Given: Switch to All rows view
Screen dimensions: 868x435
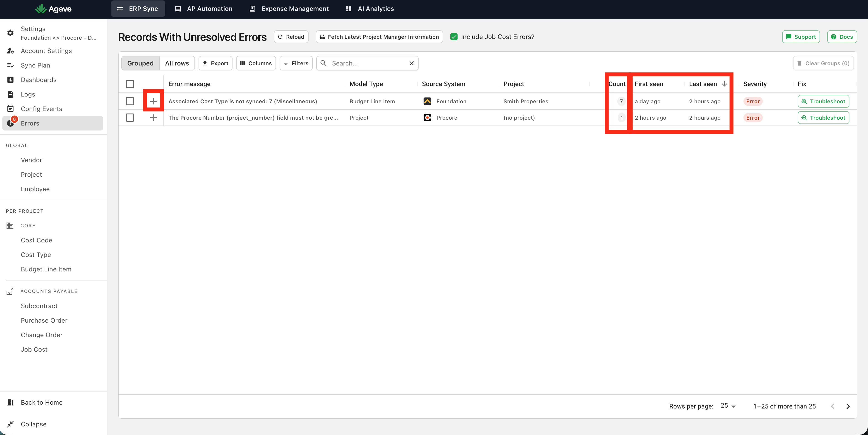Looking at the screenshot, I should click(177, 63).
